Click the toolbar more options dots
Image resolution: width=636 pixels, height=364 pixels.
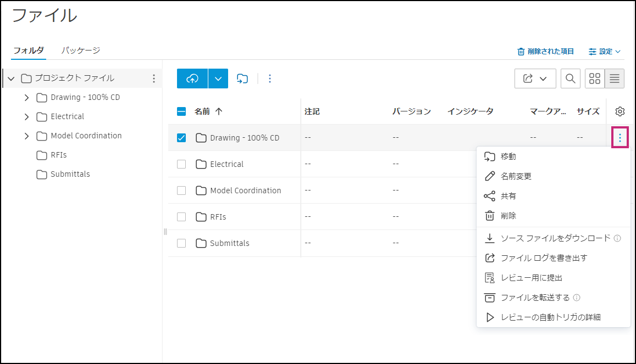[269, 79]
